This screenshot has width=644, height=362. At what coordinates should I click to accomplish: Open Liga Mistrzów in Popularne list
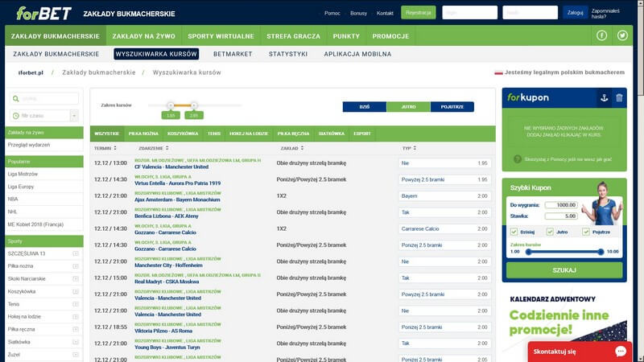point(23,174)
